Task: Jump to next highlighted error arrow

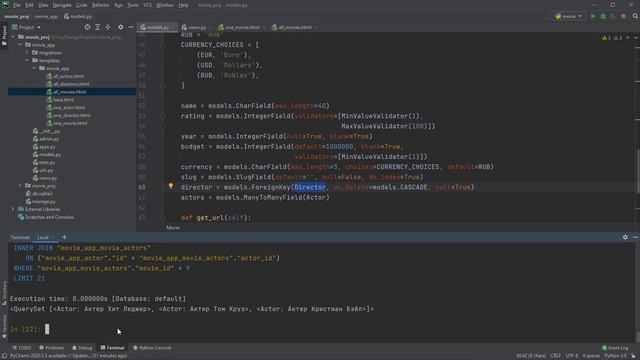Action: coord(636,38)
